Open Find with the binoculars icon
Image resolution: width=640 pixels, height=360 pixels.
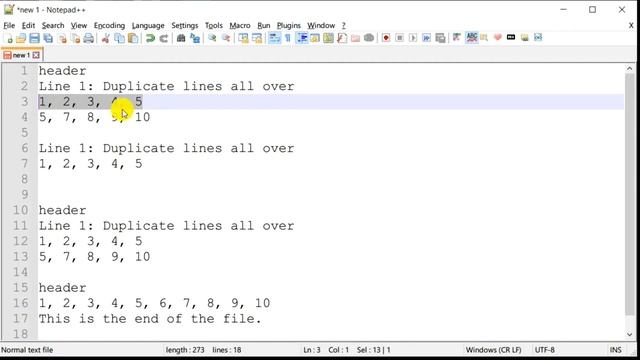tap(181, 38)
